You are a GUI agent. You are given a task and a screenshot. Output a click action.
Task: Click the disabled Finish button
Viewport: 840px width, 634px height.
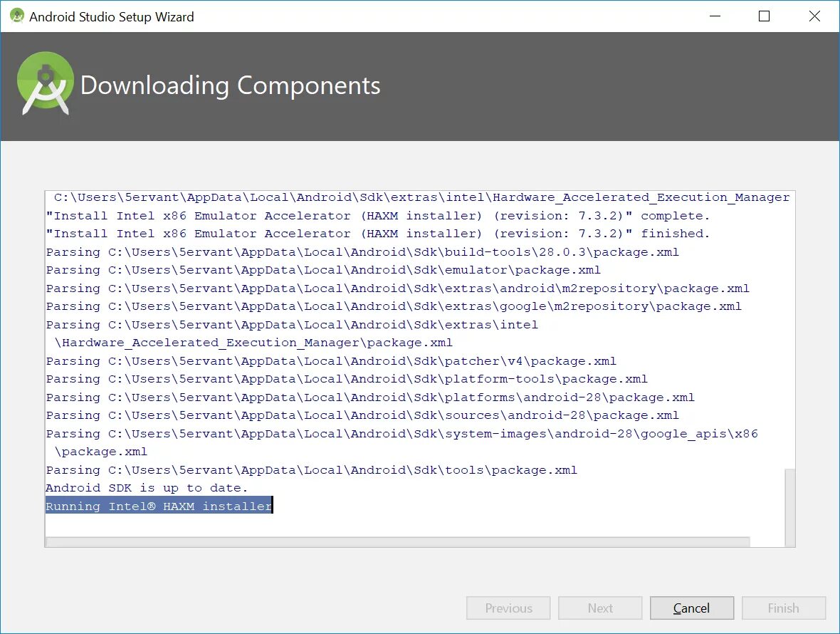tap(783, 608)
